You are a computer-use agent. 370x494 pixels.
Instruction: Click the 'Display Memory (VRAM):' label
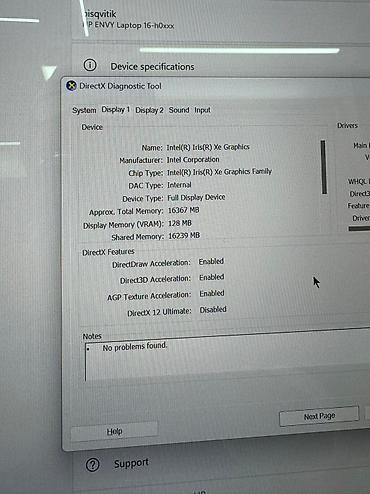[123, 225]
